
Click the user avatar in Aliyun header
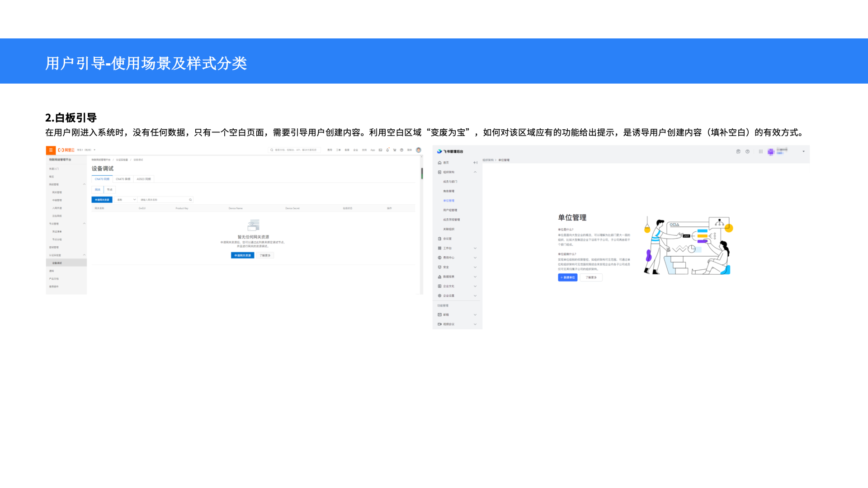pos(419,150)
